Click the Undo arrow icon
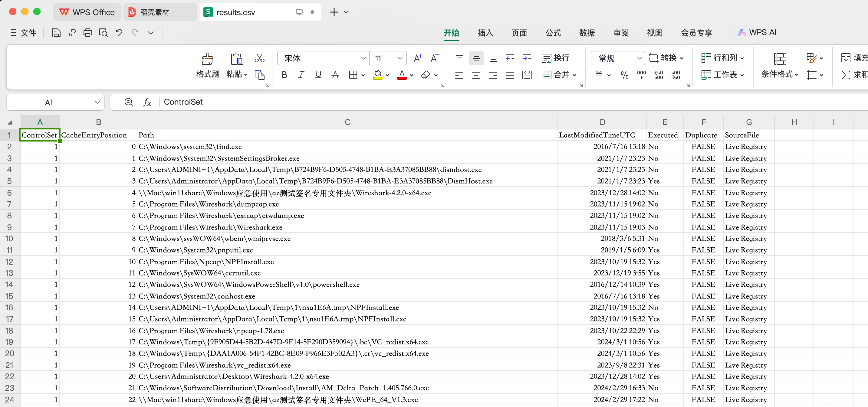 [x=119, y=33]
